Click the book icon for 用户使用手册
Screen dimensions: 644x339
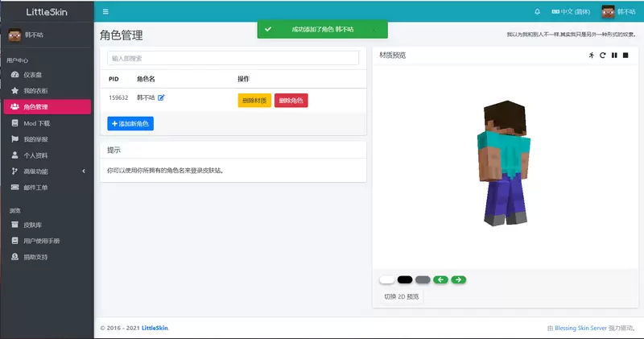pyautogui.click(x=14, y=241)
